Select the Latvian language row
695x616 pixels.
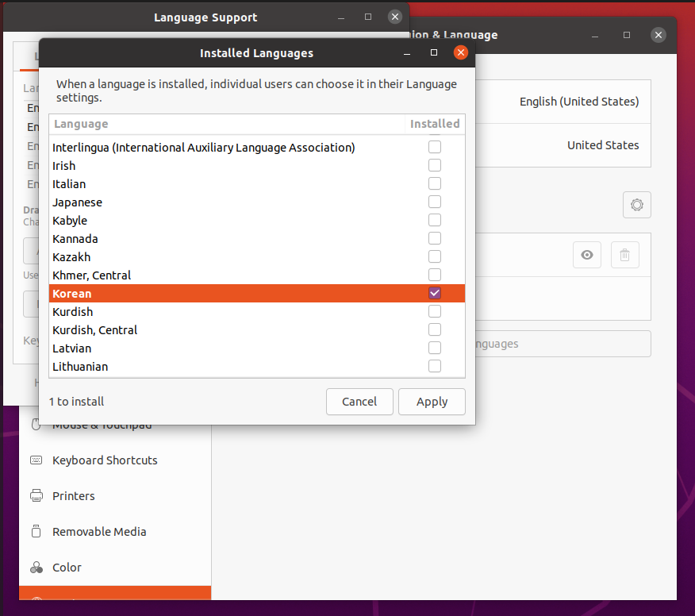click(257, 348)
